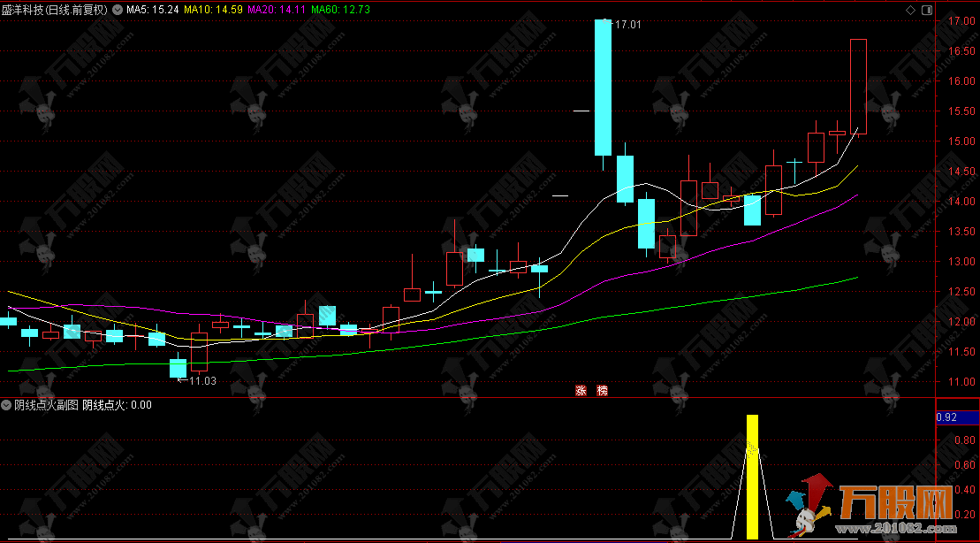
Task: Click the tall cyan candlestick peaking at 17.01
Action: (604, 88)
